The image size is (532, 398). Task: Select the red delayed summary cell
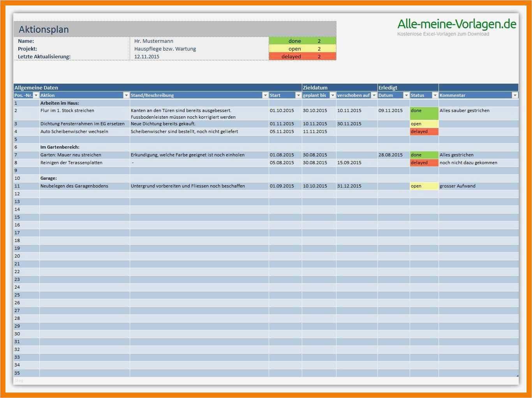(x=302, y=56)
